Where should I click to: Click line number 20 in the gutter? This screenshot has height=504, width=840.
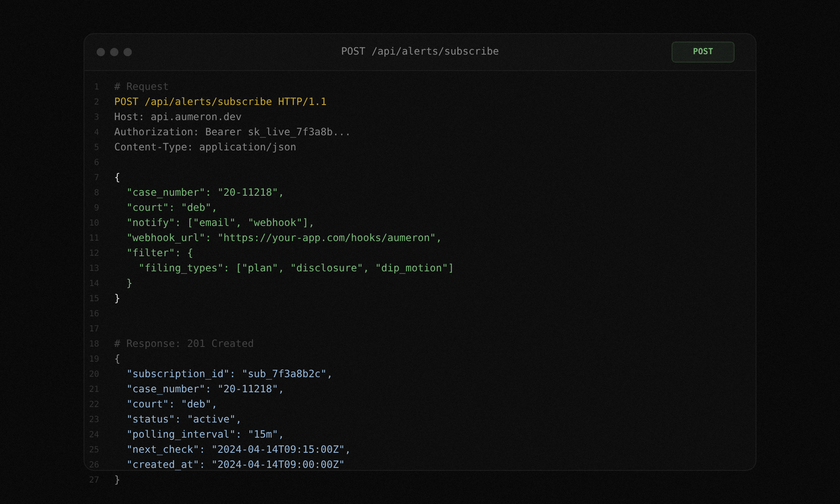click(94, 374)
